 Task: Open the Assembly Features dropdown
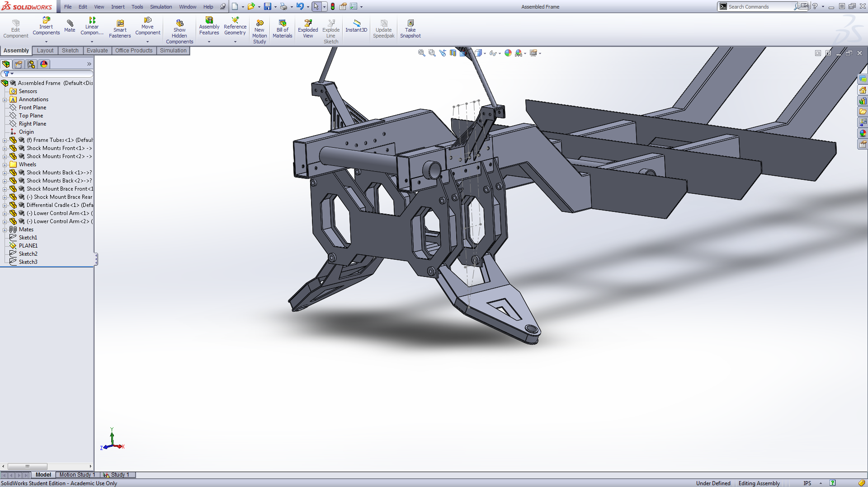point(209,42)
